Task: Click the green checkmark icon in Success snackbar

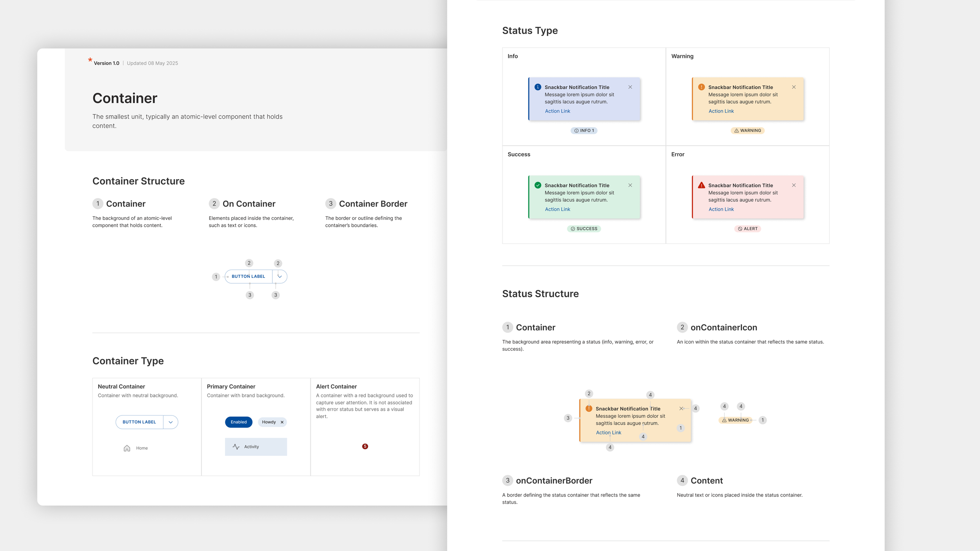Action: point(538,185)
